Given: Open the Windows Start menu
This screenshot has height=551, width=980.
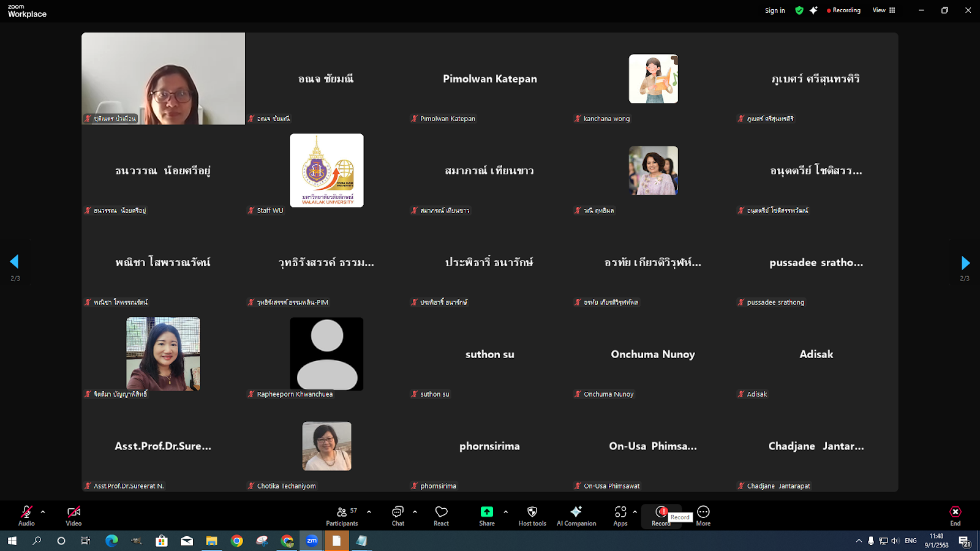Looking at the screenshot, I should [x=12, y=541].
